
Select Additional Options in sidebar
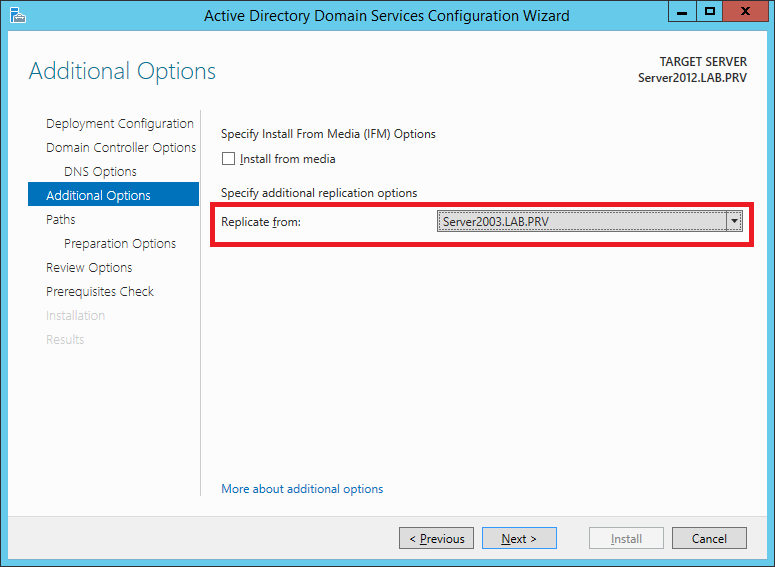(114, 195)
